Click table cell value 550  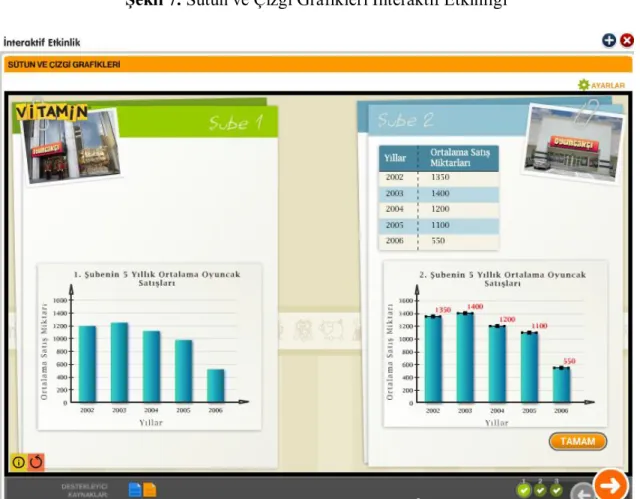pos(438,241)
